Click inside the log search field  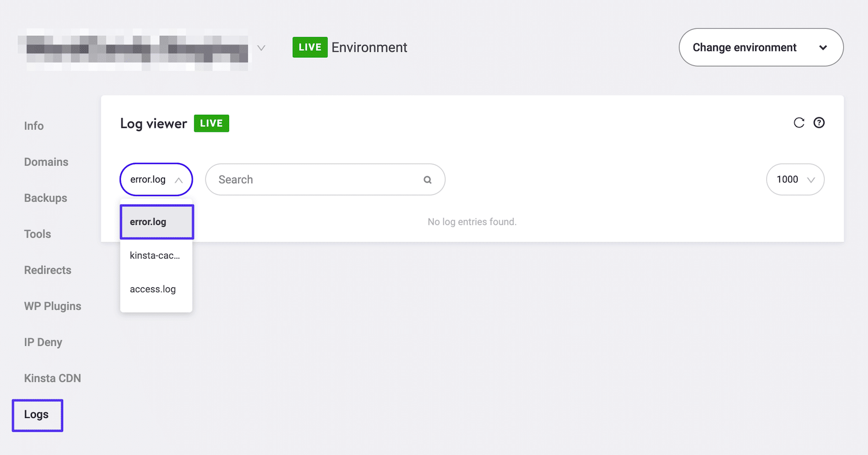(x=301, y=179)
